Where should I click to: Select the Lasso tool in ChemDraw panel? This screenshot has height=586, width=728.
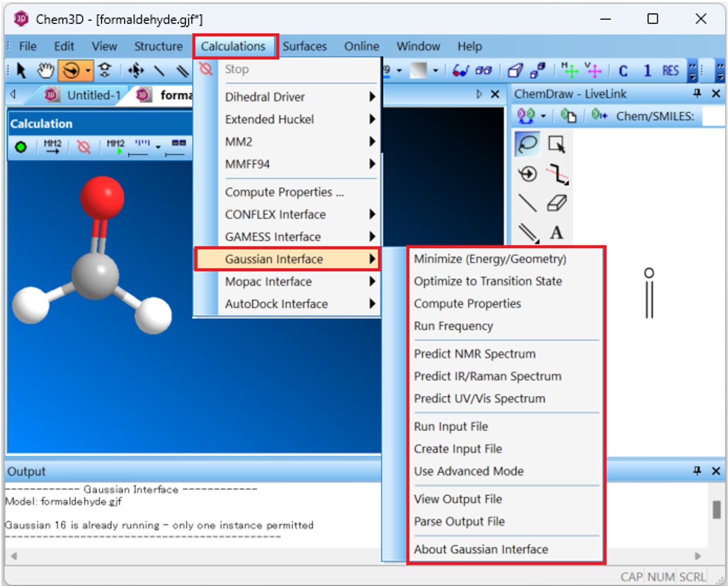click(528, 144)
